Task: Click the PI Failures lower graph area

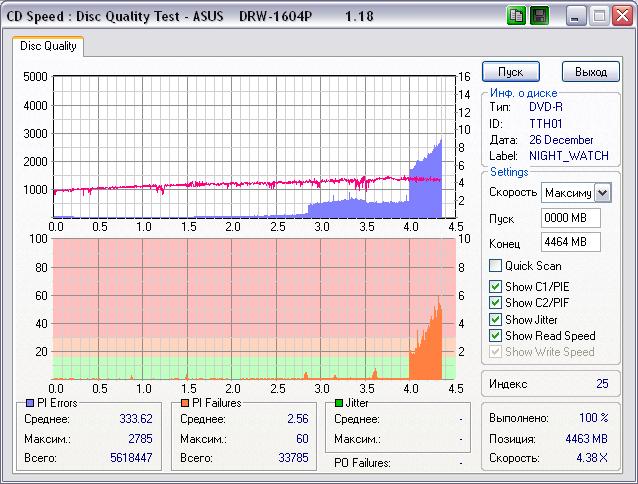Action: 250,300
